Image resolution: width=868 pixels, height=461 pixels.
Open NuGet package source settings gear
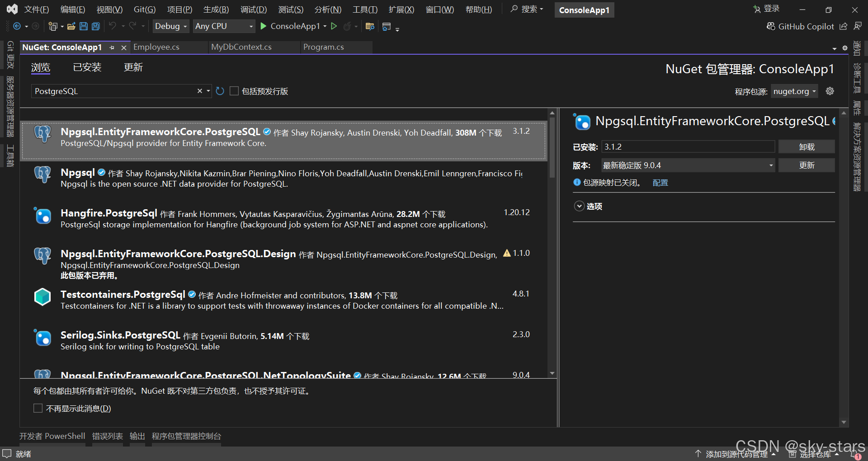tap(830, 91)
